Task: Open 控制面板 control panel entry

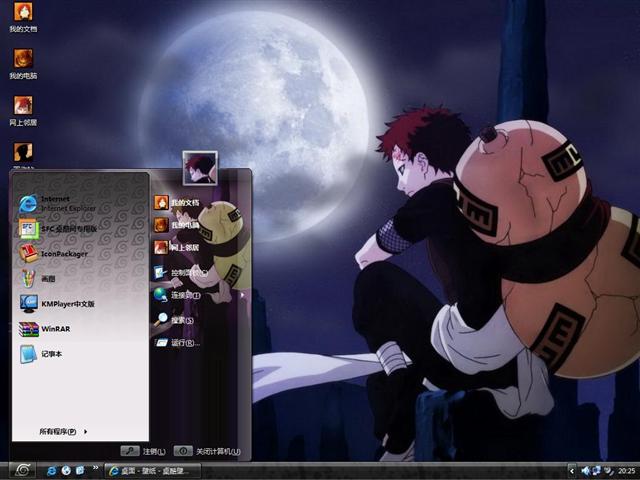Action: click(x=181, y=272)
